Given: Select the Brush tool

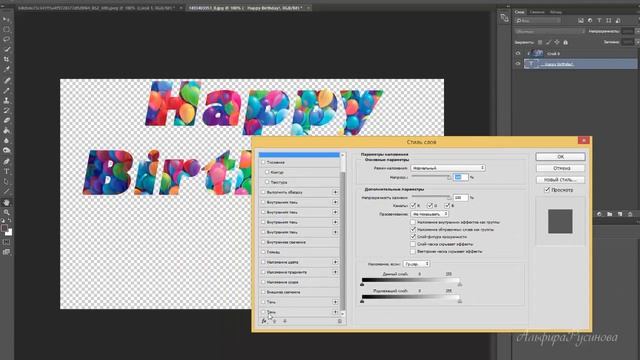Looking at the screenshot, I should click(7, 90).
